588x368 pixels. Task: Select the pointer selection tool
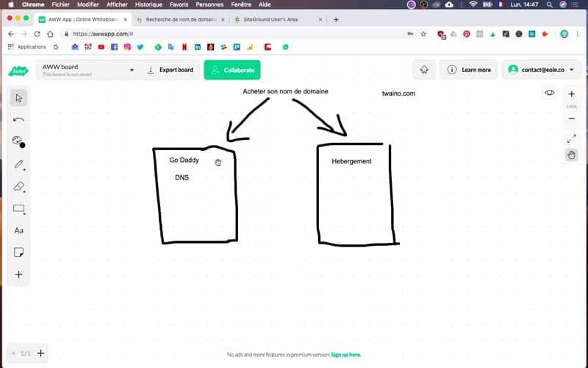[x=18, y=99]
